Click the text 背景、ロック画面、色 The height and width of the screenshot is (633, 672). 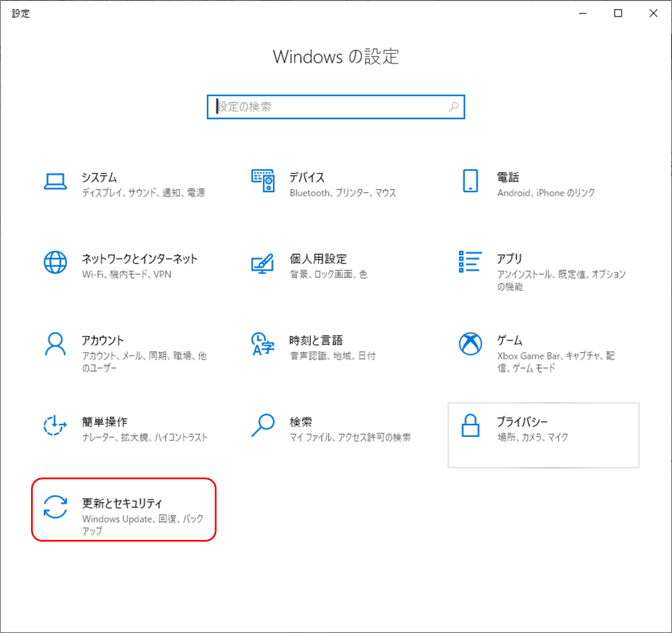point(328,274)
